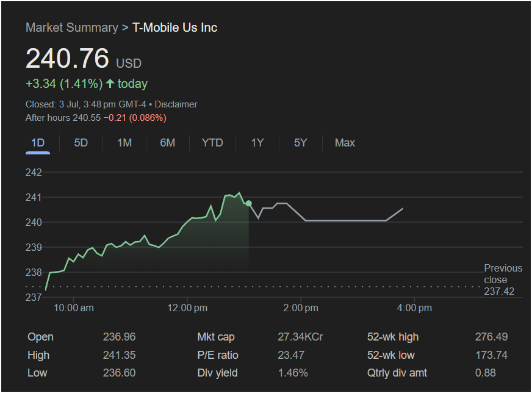532x393 pixels.
Task: Click the Open value 236.96
Action: pyautogui.click(x=119, y=337)
